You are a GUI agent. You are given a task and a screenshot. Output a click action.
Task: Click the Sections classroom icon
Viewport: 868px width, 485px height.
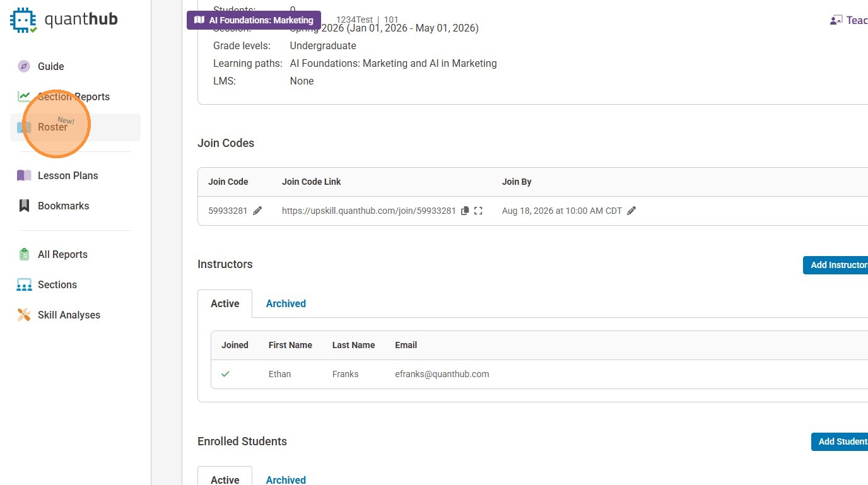[x=24, y=284]
